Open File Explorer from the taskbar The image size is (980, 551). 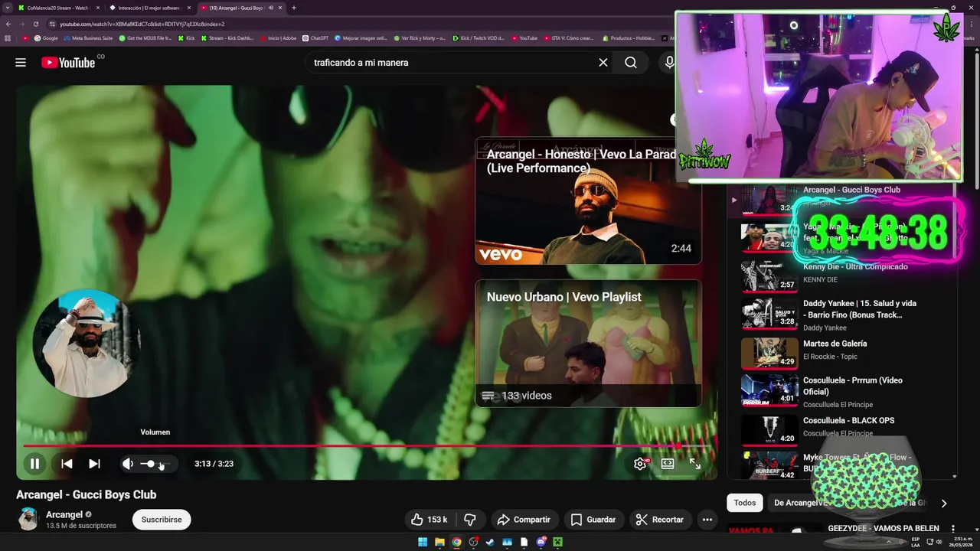439,543
